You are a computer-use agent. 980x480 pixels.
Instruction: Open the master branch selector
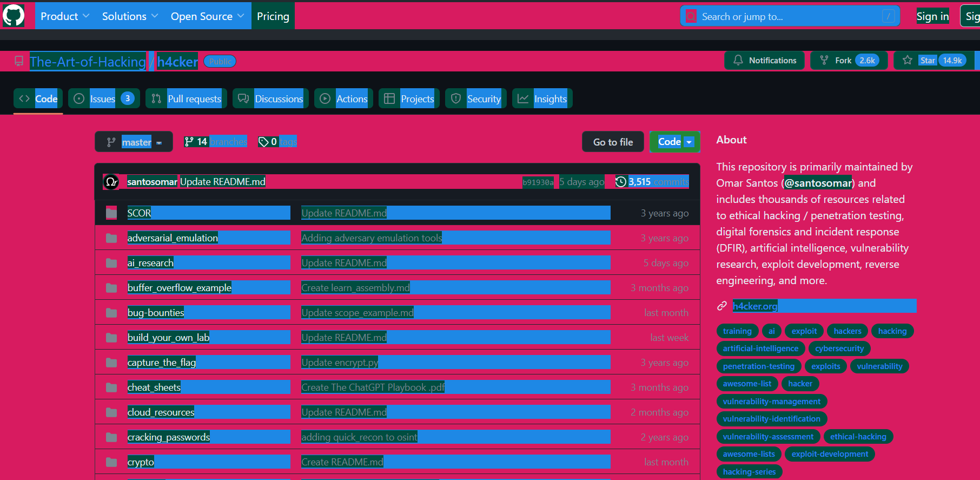pos(134,142)
